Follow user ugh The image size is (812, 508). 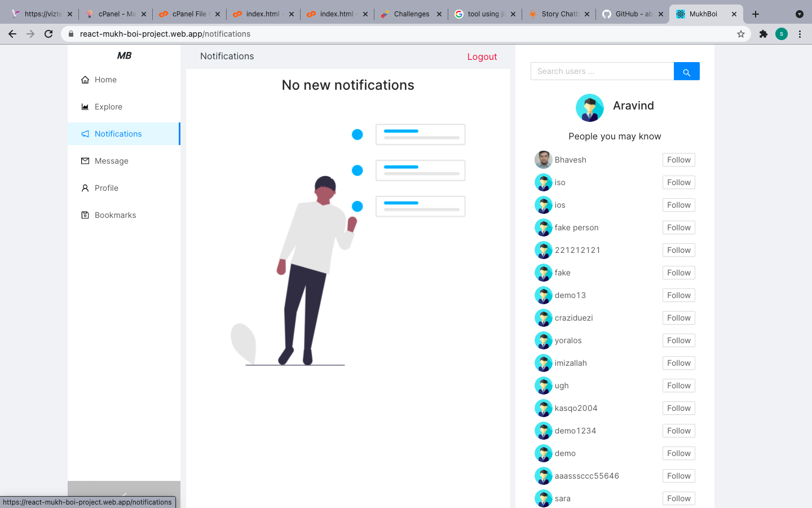point(679,386)
